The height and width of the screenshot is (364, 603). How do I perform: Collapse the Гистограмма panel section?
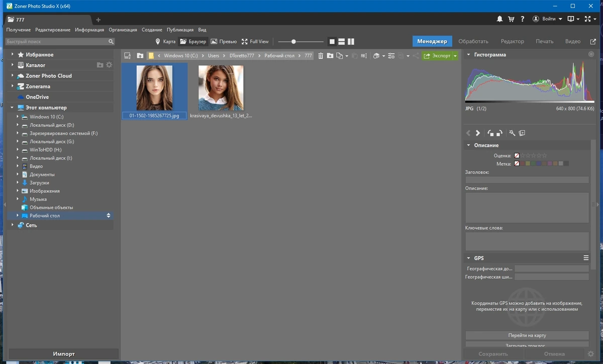468,55
